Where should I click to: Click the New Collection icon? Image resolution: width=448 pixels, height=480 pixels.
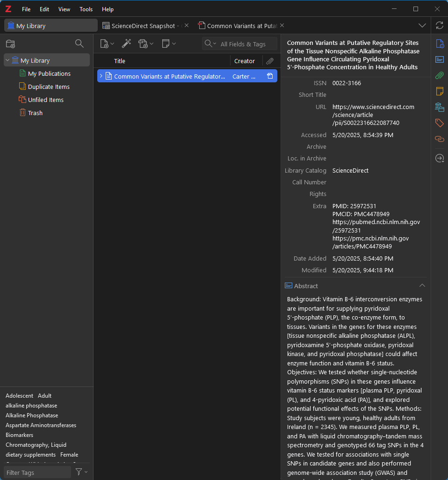[11, 44]
